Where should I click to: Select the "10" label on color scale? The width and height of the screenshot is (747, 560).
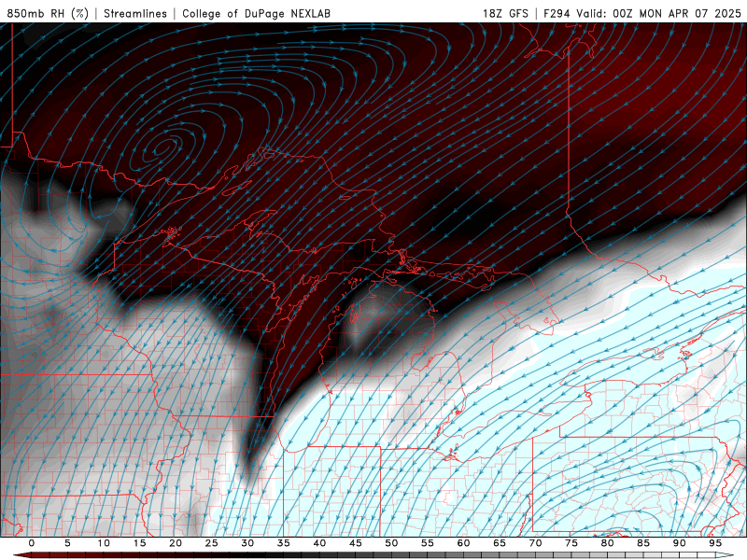pos(104,543)
